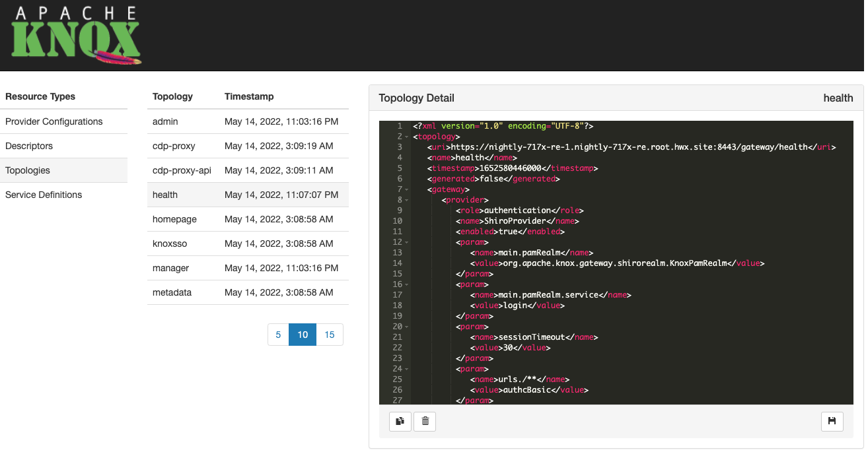This screenshot has width=868, height=454.
Task: Collapse the main.pamRealm param on line 12
Action: [408, 242]
